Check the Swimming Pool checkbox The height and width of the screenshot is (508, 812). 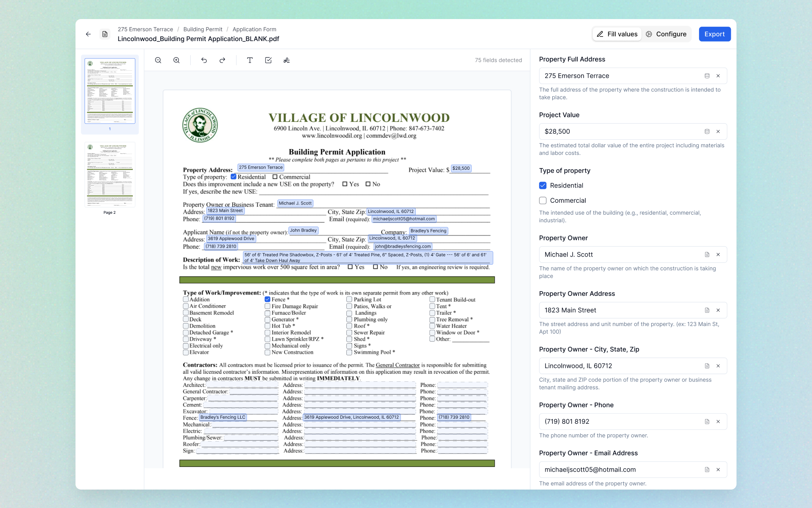coord(349,352)
